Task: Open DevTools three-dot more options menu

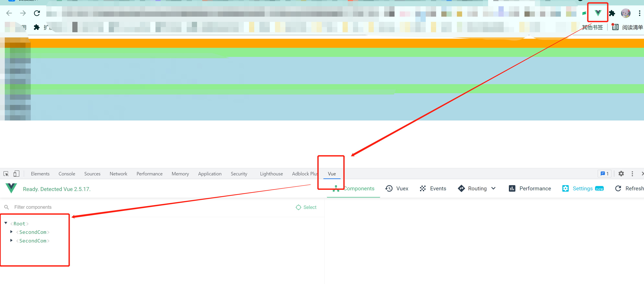Action: (x=632, y=174)
